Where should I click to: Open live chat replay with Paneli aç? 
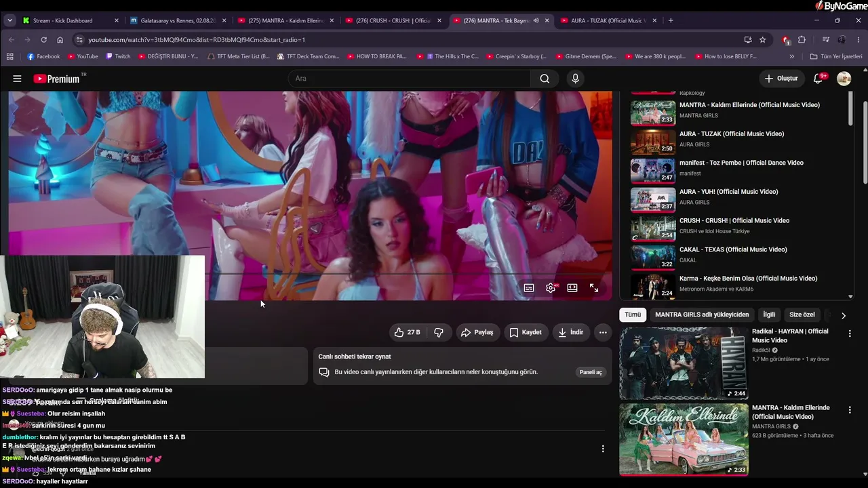coord(591,372)
